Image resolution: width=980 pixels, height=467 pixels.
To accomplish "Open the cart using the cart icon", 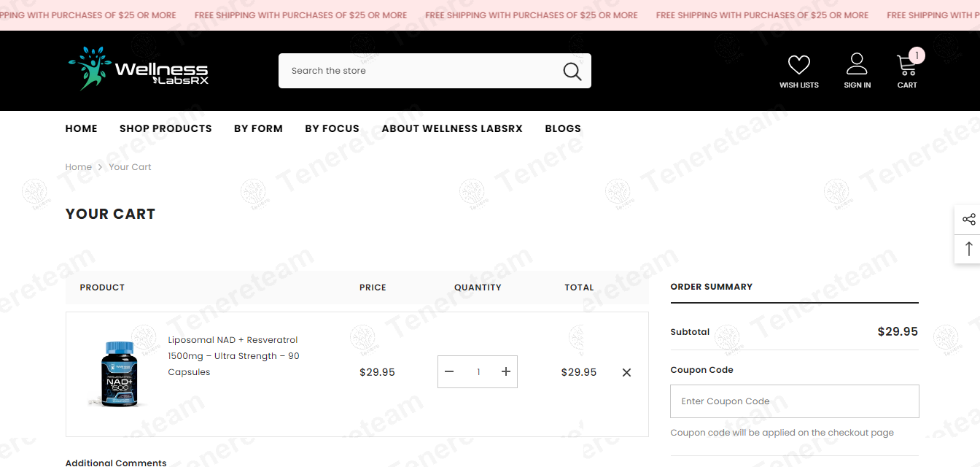I will pos(906,64).
